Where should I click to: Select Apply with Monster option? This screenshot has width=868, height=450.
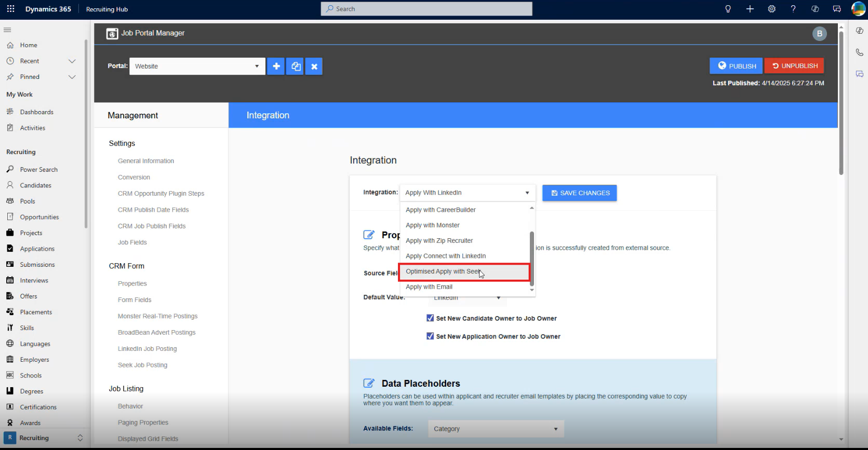click(x=465, y=225)
